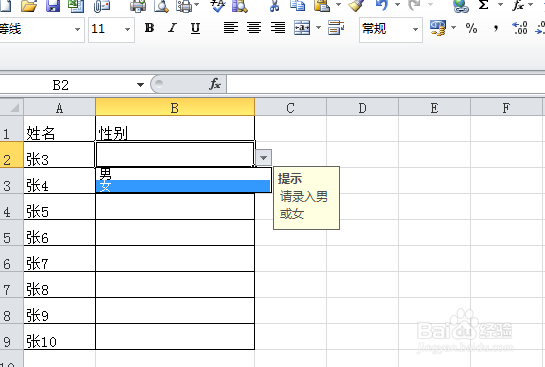Click the fx button beside formula bar

pos(215,84)
